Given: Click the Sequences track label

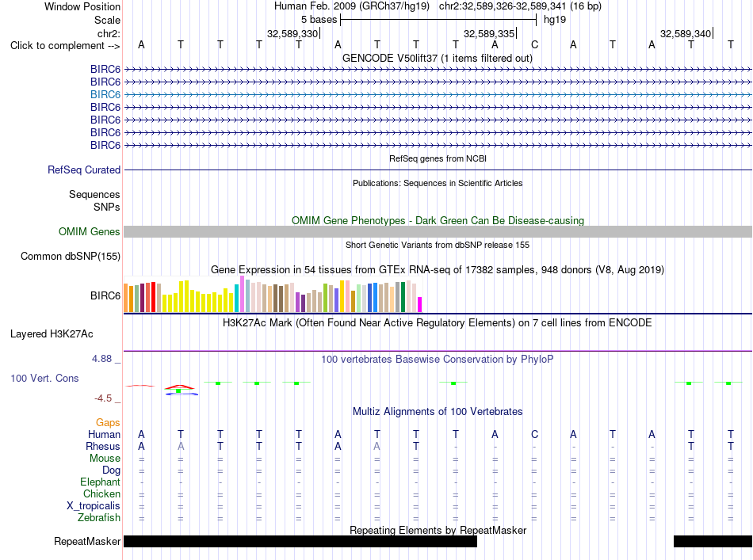Looking at the screenshot, I should click(x=94, y=194).
